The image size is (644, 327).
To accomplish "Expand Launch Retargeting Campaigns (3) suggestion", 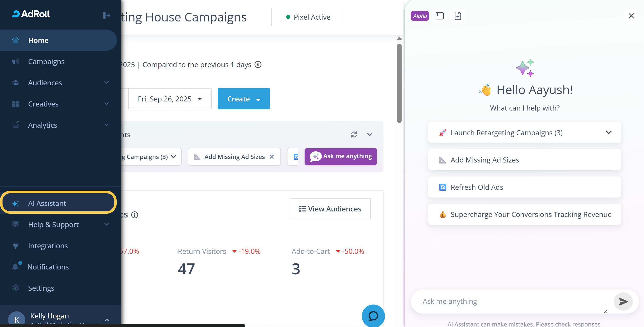I will point(608,132).
